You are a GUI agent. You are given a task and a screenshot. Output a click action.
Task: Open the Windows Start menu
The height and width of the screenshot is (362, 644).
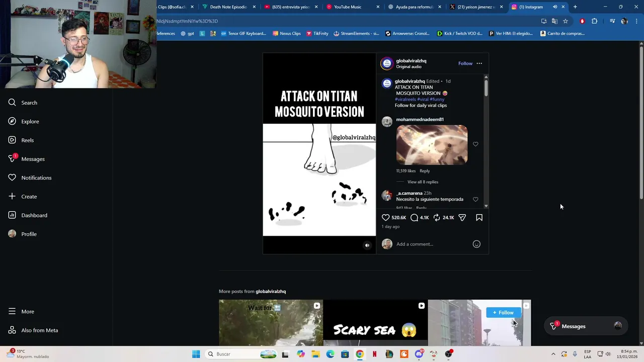[196, 354]
